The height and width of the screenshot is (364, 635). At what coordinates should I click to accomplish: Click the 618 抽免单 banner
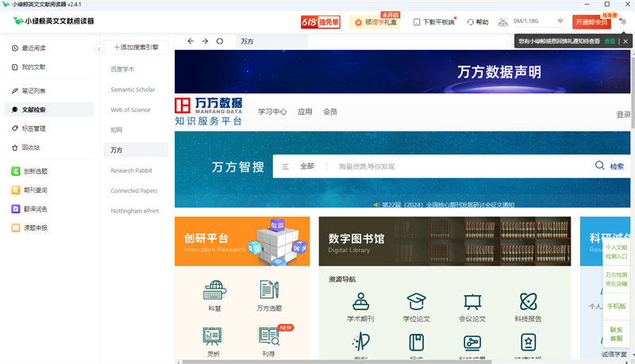coord(321,22)
